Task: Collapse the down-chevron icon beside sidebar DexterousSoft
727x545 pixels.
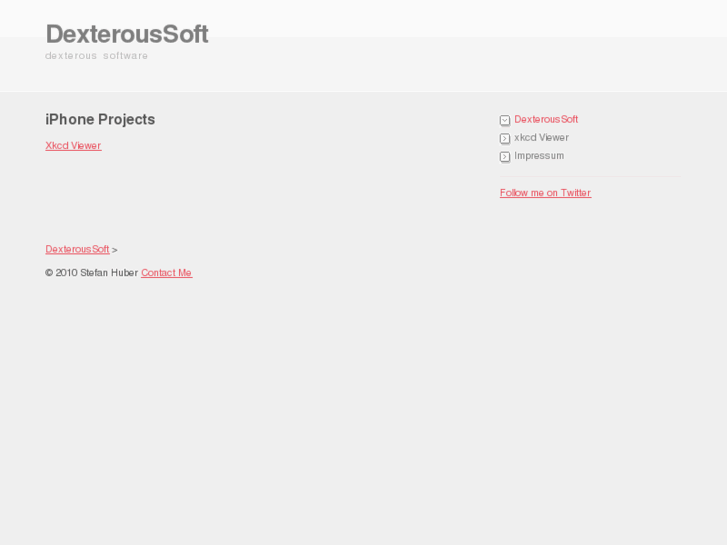Action: pyautogui.click(x=505, y=120)
